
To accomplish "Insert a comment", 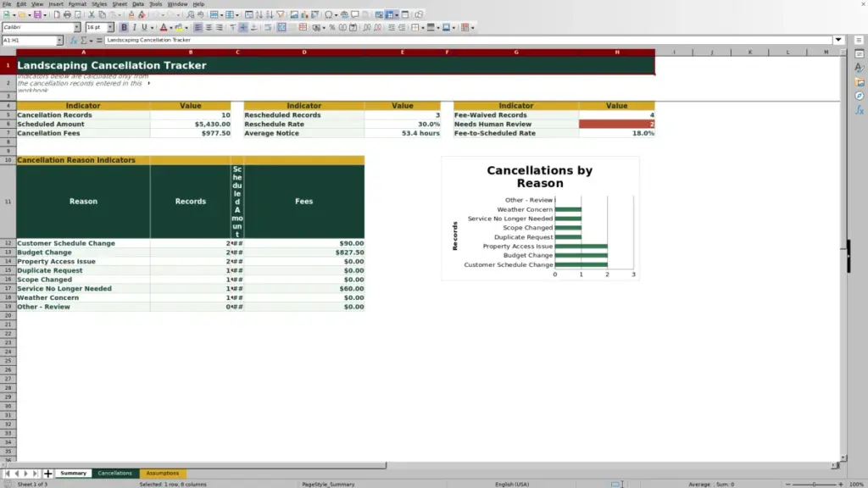I will tap(355, 15).
